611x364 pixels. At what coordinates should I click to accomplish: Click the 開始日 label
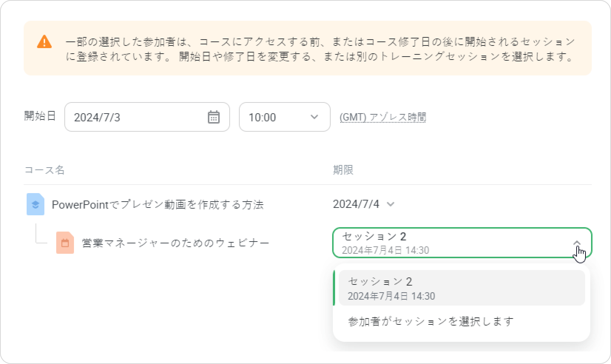coord(40,116)
